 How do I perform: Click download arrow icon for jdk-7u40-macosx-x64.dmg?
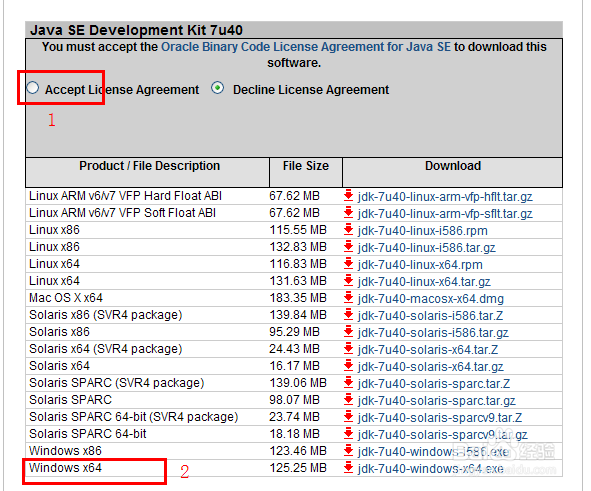coord(349,298)
